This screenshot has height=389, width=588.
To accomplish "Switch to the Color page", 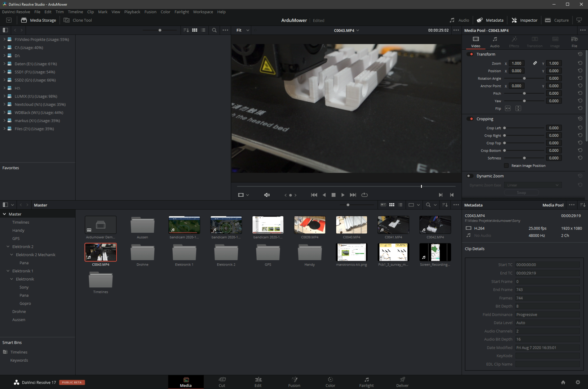I will coord(330,382).
